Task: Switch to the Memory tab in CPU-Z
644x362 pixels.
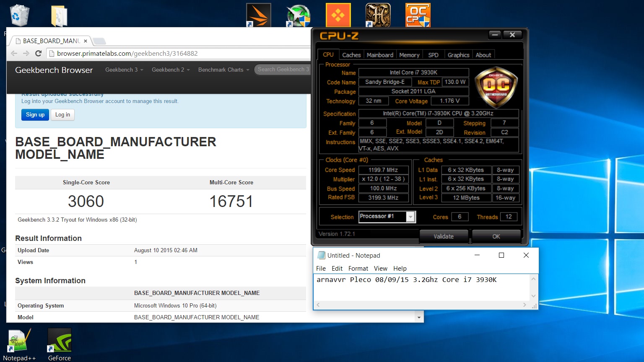Action: (x=409, y=55)
